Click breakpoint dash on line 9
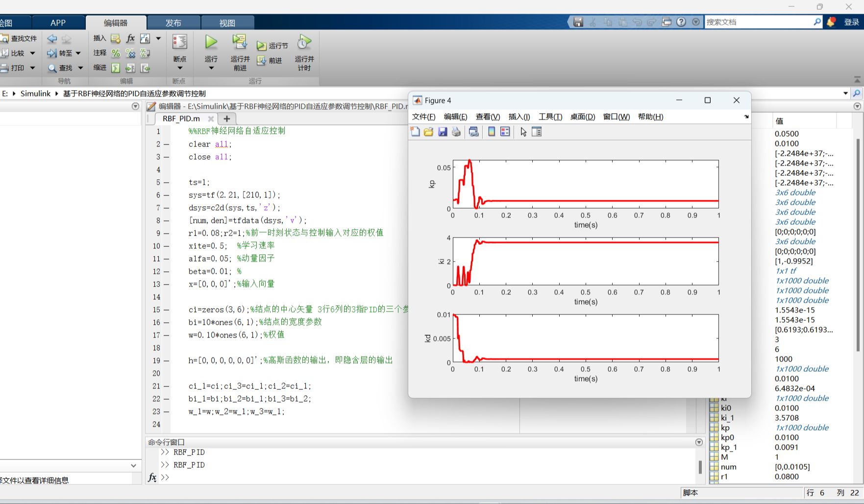The height and width of the screenshot is (504, 864). point(166,233)
